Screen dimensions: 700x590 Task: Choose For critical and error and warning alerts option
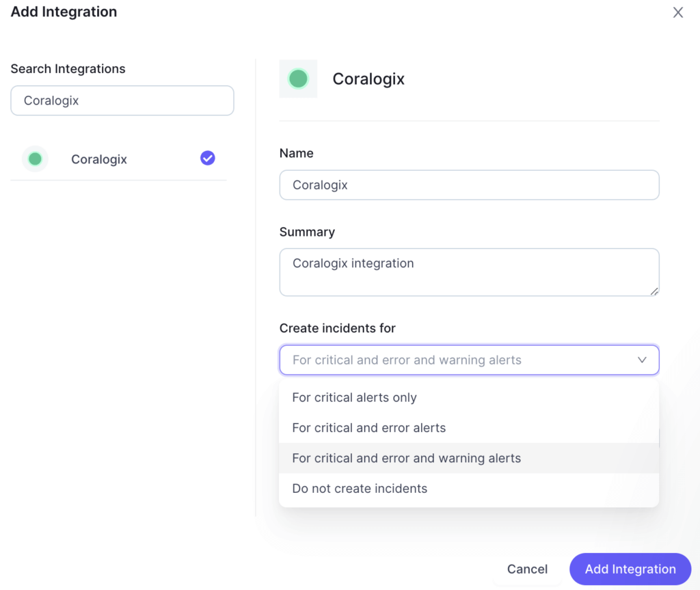(x=469, y=458)
